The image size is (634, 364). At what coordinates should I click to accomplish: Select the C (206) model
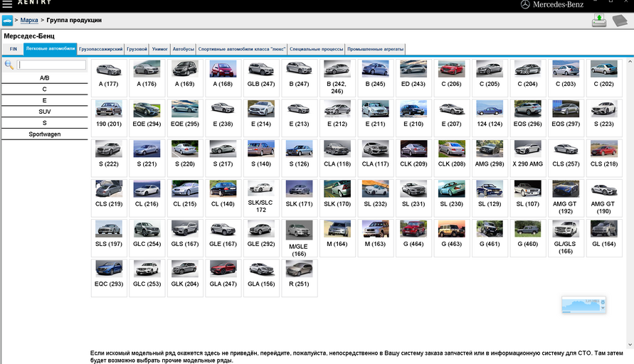451,78
